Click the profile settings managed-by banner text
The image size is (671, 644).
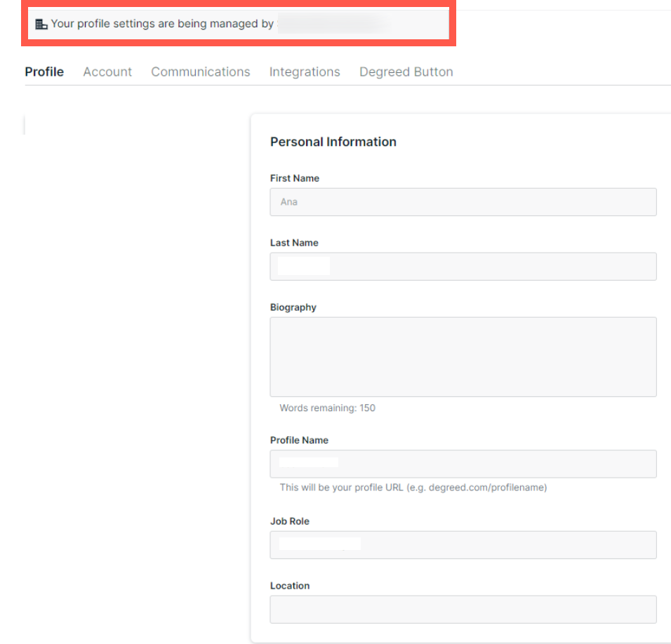click(x=162, y=24)
